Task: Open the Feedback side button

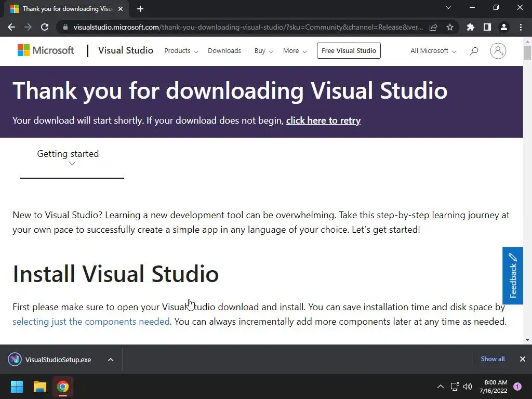Action: pyautogui.click(x=513, y=275)
